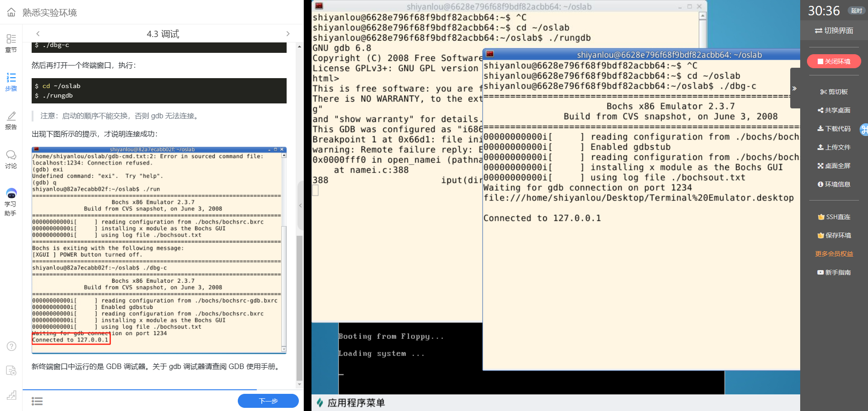Select the 步骤 steps sidebar icon
Image resolution: width=868 pixels, height=411 pixels.
pos(11,82)
